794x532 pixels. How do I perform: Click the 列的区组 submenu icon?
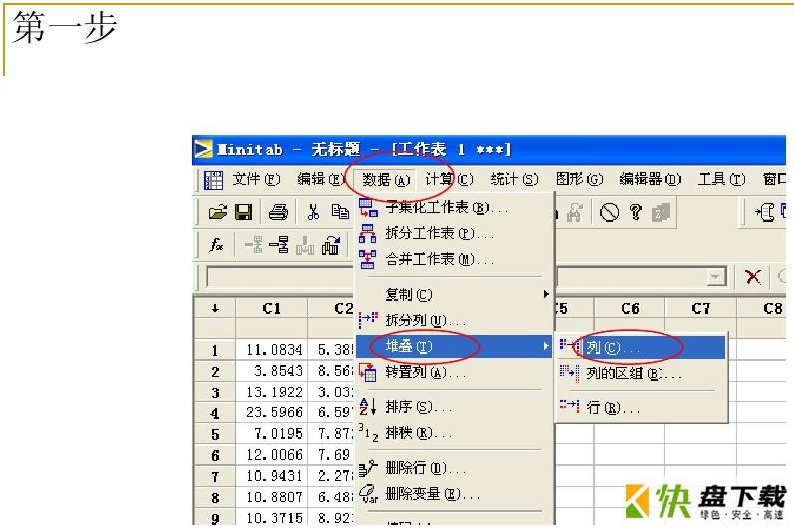[569, 372]
